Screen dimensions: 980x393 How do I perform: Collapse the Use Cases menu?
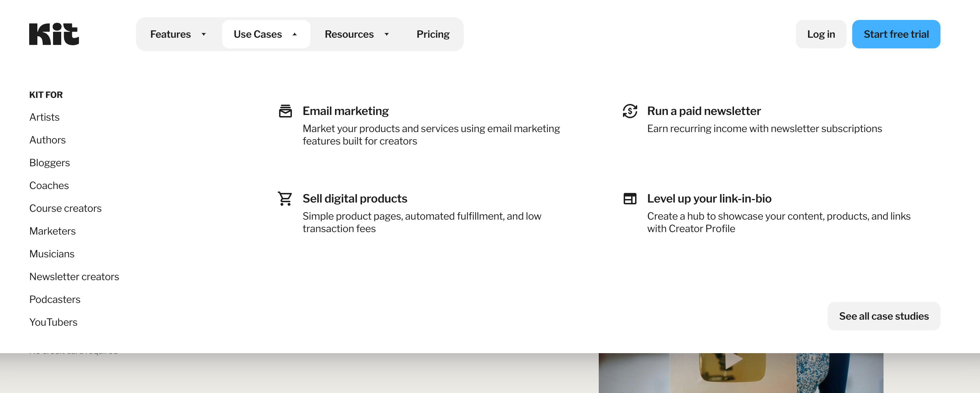[266, 34]
